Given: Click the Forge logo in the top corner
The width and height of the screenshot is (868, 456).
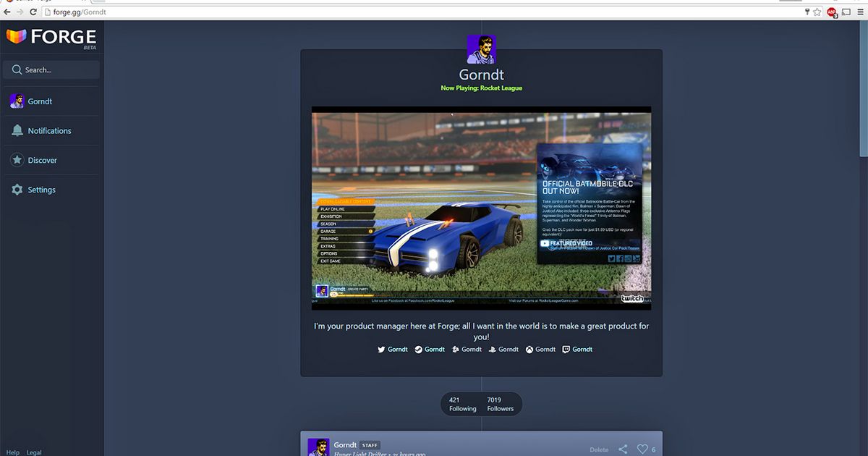Looking at the screenshot, I should (51, 37).
